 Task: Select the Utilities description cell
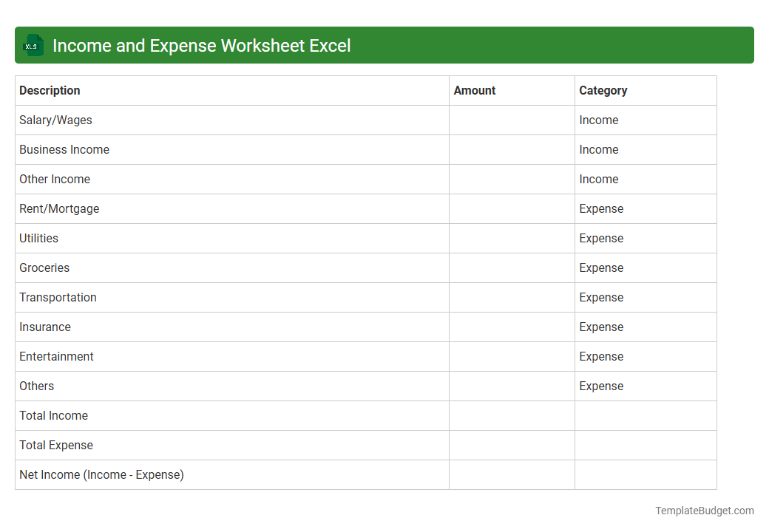[38, 238]
